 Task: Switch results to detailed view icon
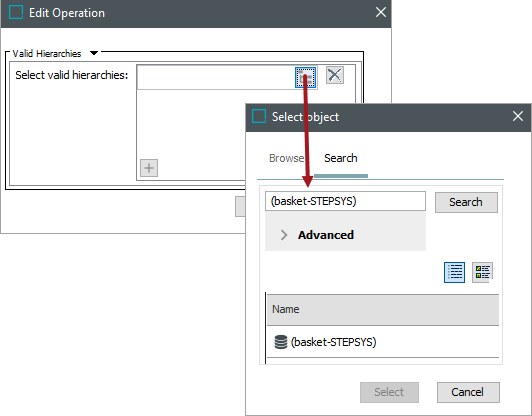(482, 272)
